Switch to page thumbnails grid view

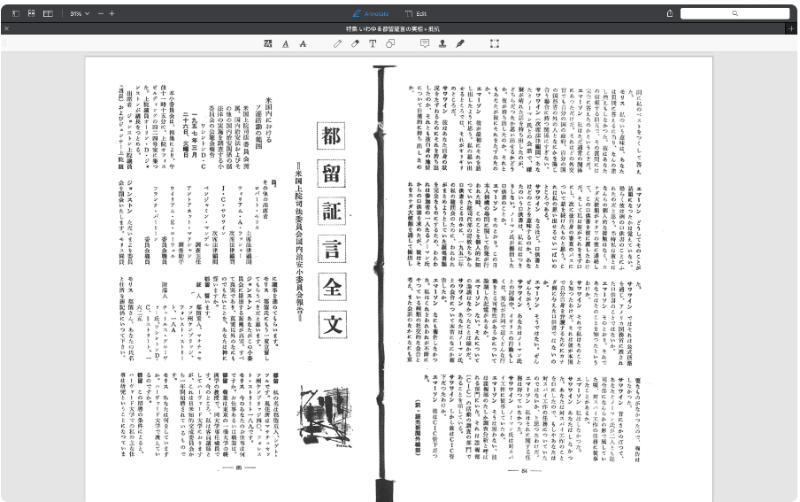pyautogui.click(x=31, y=14)
